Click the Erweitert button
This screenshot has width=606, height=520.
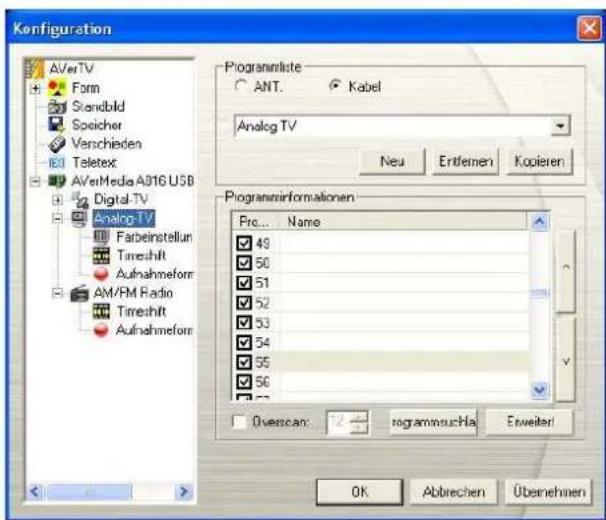(x=530, y=422)
